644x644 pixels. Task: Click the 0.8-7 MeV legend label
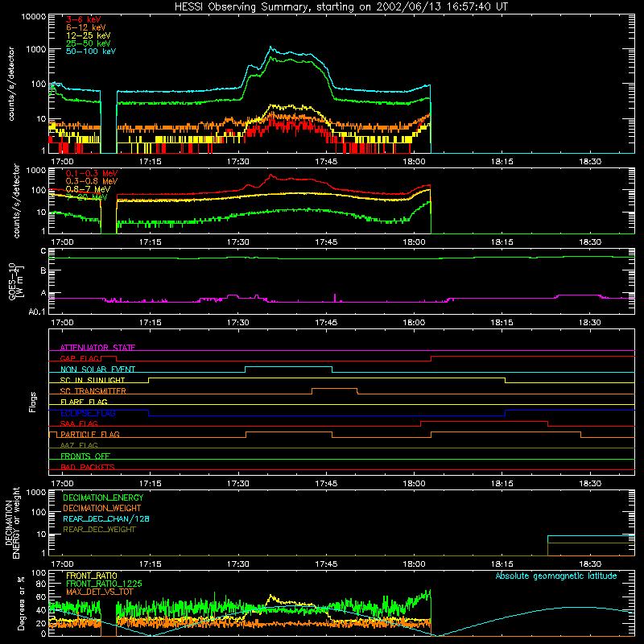(x=88, y=189)
